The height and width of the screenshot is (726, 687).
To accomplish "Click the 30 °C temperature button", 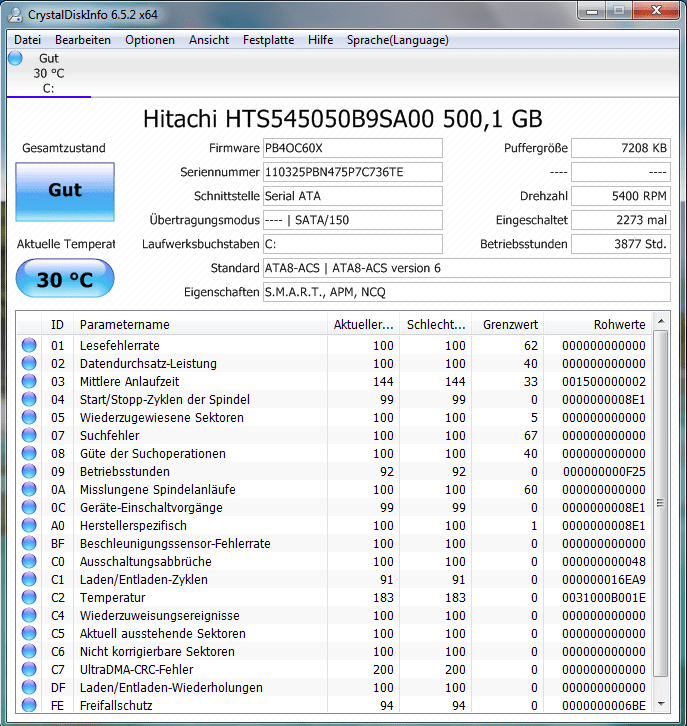I will click(x=65, y=279).
